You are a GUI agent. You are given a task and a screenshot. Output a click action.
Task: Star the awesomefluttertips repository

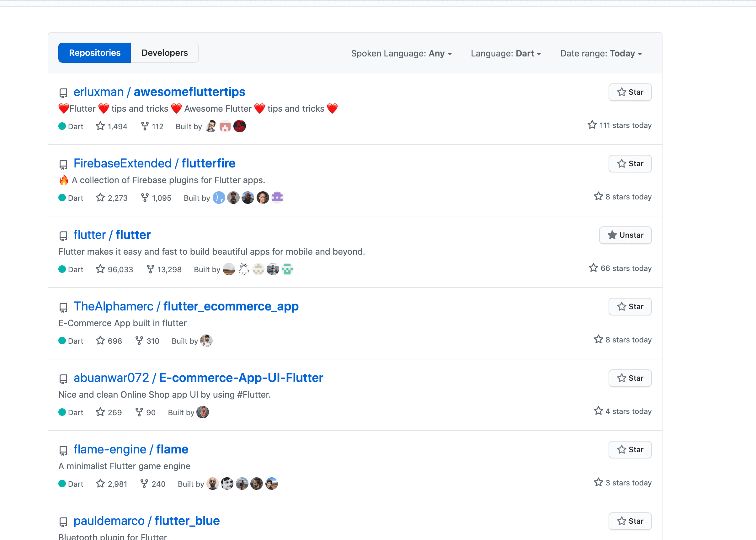(630, 92)
